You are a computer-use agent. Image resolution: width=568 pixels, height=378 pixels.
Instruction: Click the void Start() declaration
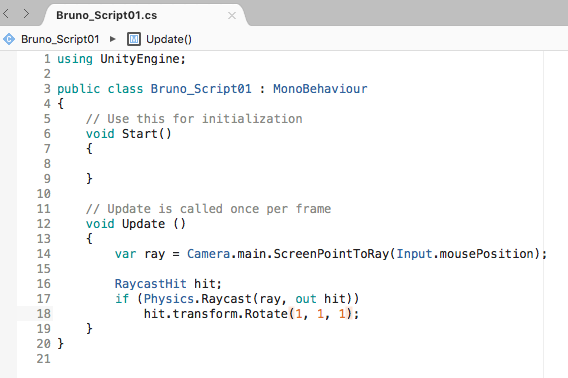[129, 134]
